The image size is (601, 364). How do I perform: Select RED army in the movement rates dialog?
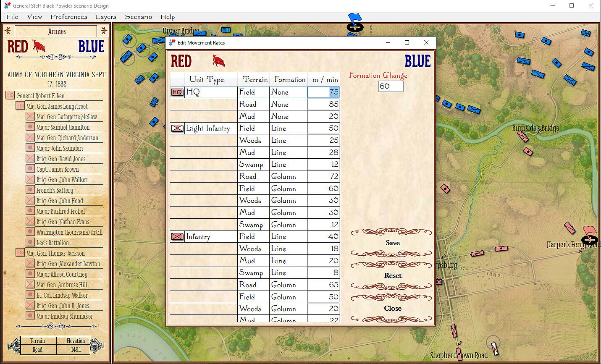(x=181, y=61)
